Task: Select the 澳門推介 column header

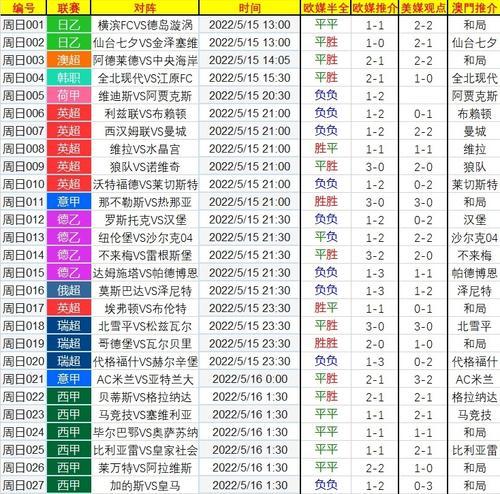Action: 474,7
